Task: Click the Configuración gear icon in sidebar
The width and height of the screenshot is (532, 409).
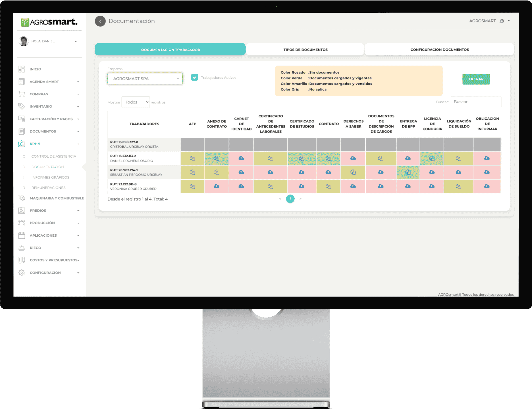Action: tap(21, 273)
